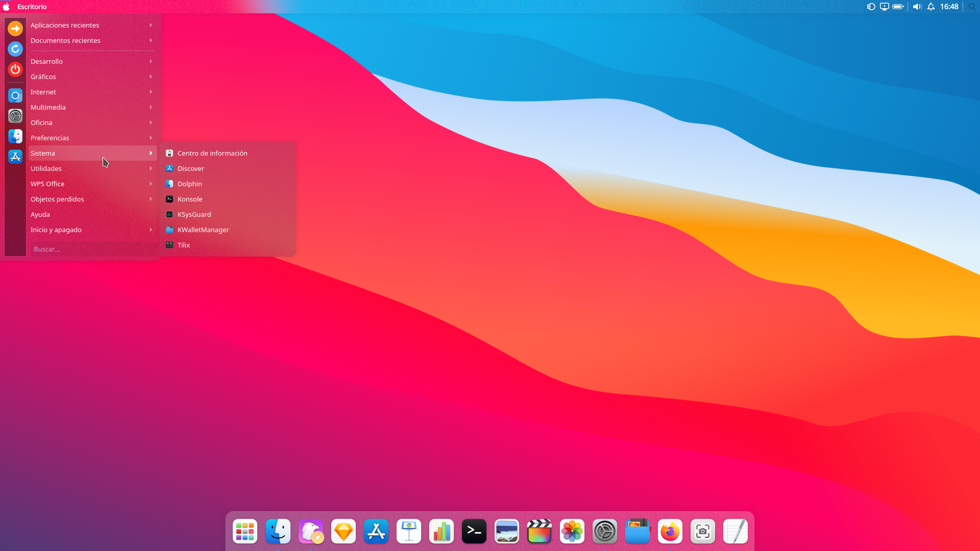Open the terminal icon in dock
Viewport: 980px width, 551px height.
pyautogui.click(x=474, y=532)
